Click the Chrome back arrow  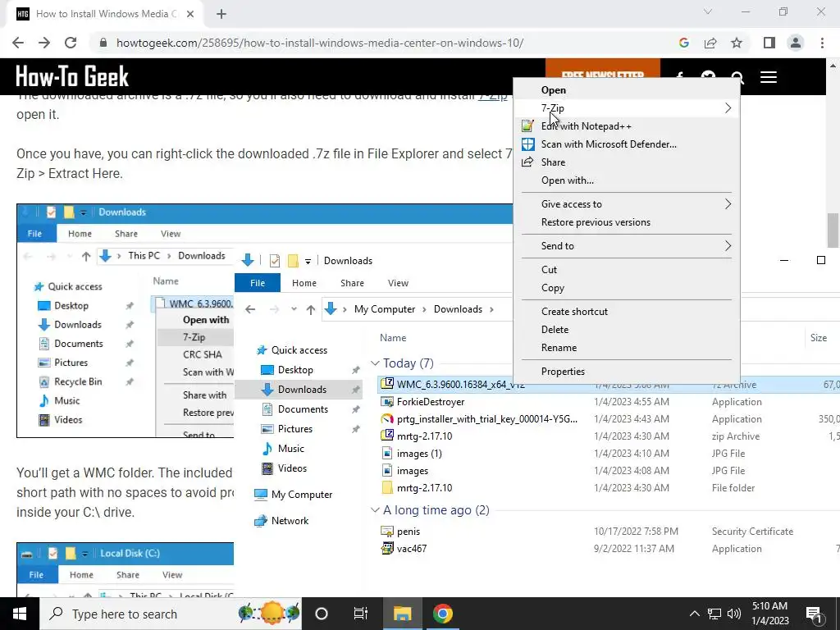18,43
